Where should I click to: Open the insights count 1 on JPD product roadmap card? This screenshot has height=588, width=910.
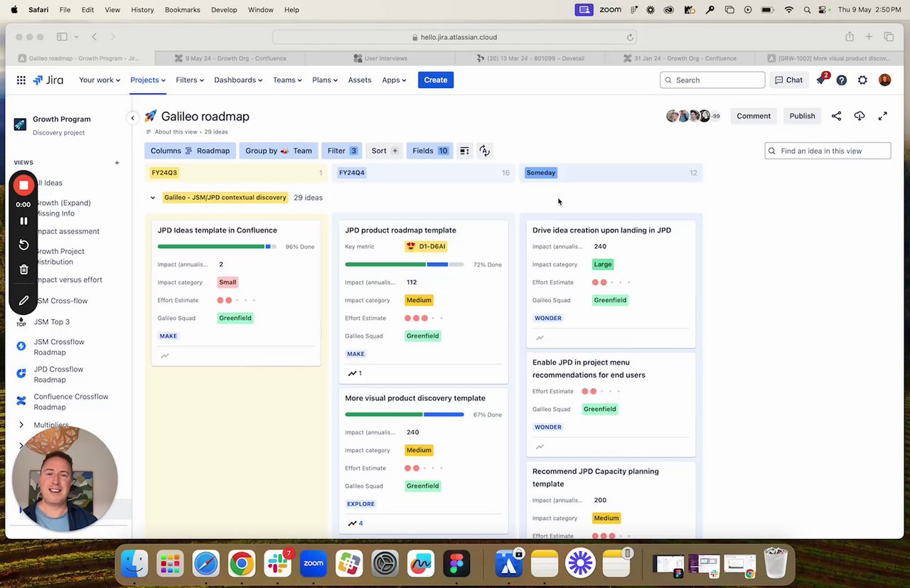point(355,373)
